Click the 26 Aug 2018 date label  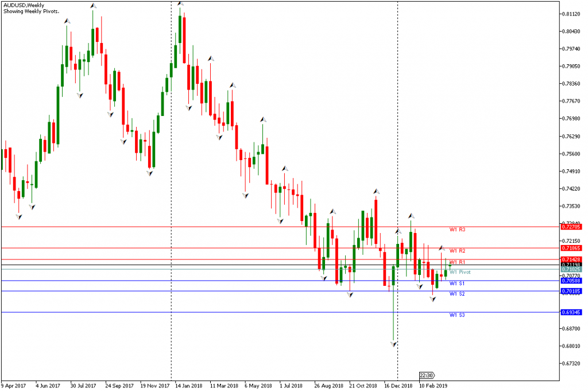(x=328, y=386)
